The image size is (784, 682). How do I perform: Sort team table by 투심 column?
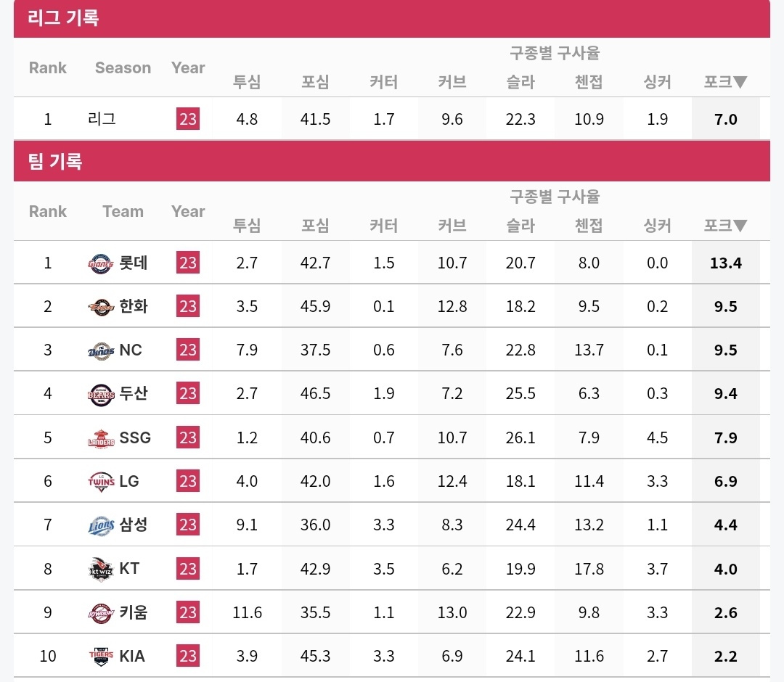tap(247, 226)
